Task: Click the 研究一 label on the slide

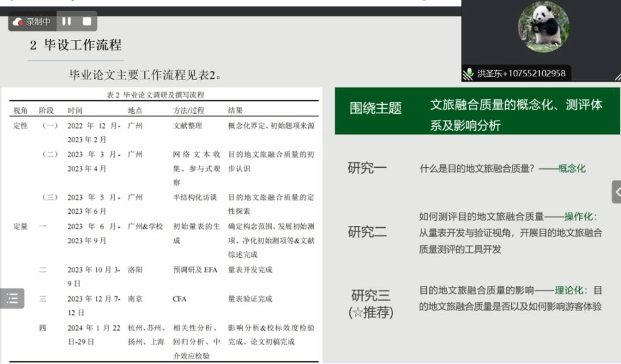Action: pyautogui.click(x=367, y=168)
